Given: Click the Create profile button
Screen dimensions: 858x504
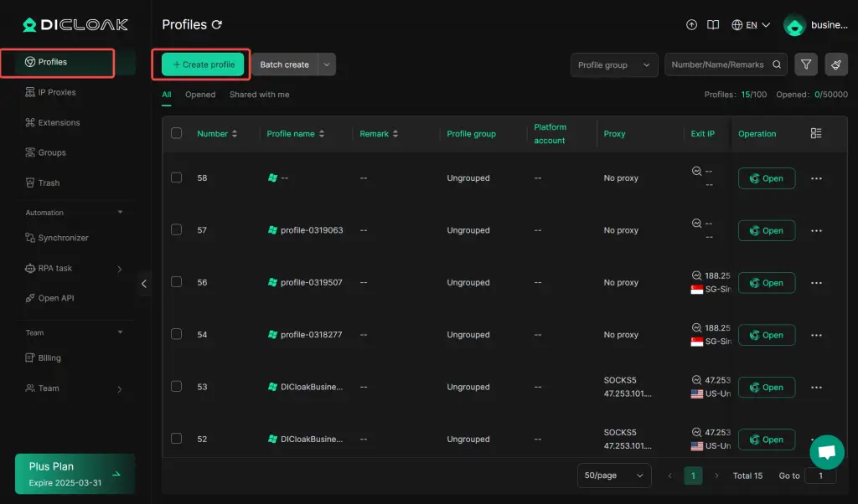Looking at the screenshot, I should pos(203,64).
